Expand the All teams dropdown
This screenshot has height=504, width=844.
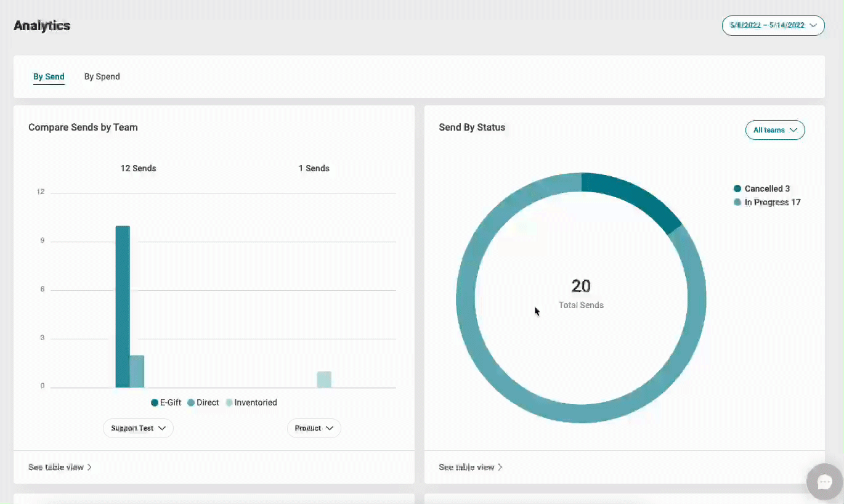pyautogui.click(x=775, y=130)
